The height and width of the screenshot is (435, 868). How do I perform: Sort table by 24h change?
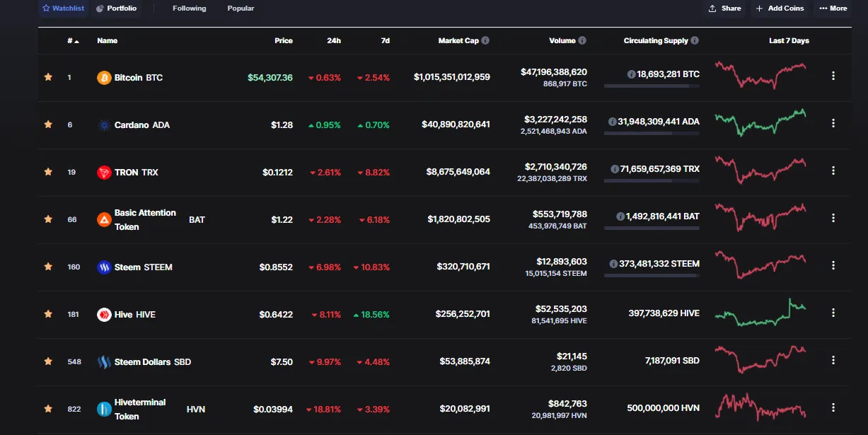[334, 41]
